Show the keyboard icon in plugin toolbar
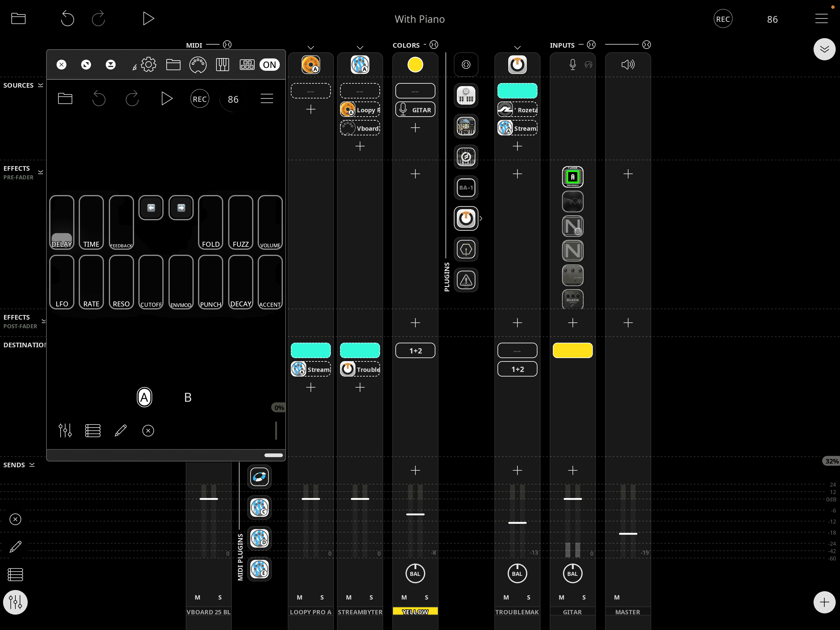The width and height of the screenshot is (840, 630). (223, 65)
